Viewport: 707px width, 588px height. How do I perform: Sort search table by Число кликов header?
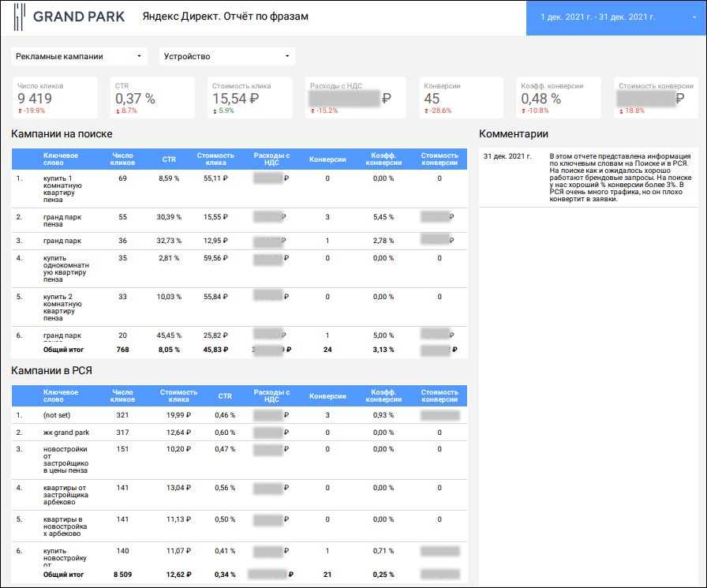[124, 159]
